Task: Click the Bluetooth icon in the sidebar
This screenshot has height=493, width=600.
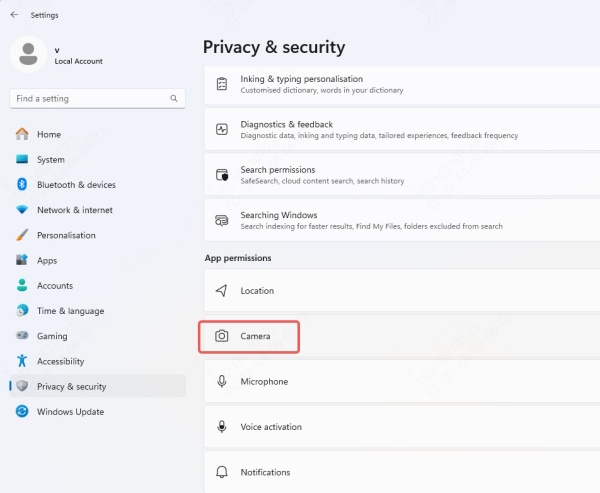Action: pos(22,184)
